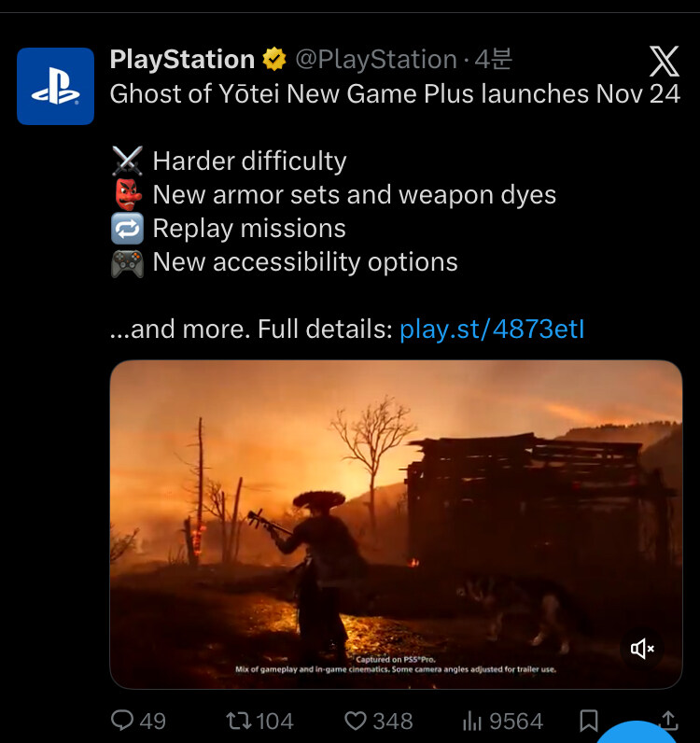Open view analytics bar chart icon

coord(472,722)
